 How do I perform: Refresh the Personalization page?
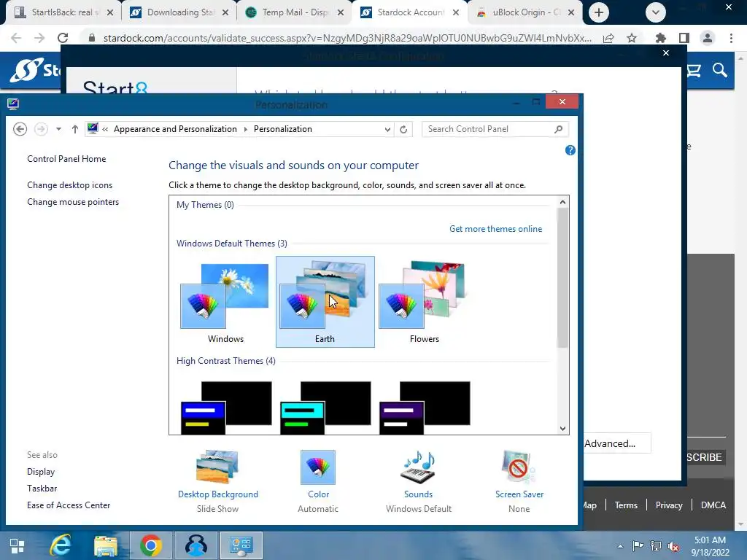(x=403, y=130)
